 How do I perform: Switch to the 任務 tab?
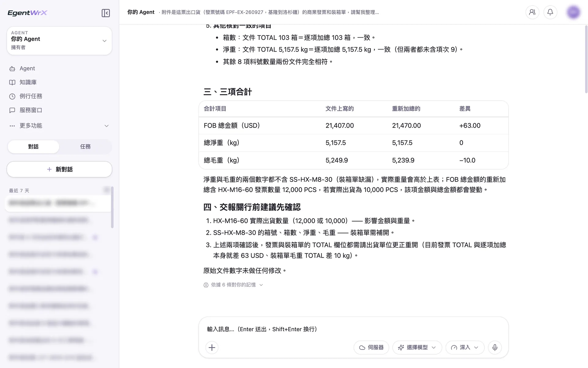(x=85, y=147)
